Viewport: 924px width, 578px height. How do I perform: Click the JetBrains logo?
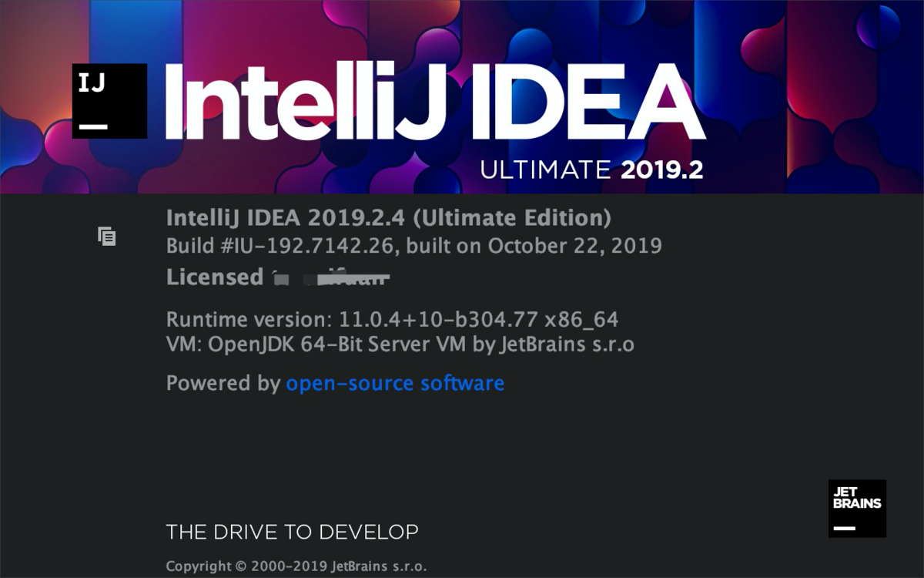857,508
